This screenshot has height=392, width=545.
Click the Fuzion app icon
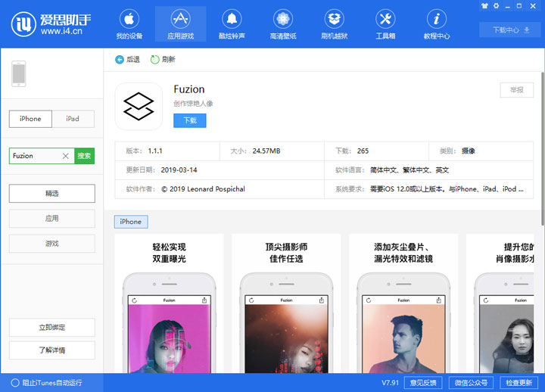pyautogui.click(x=139, y=107)
